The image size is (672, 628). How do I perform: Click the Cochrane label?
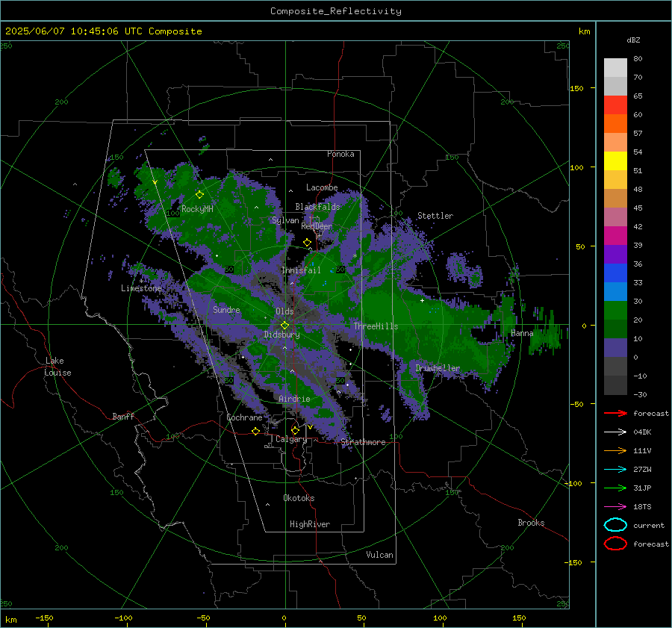[x=244, y=417]
